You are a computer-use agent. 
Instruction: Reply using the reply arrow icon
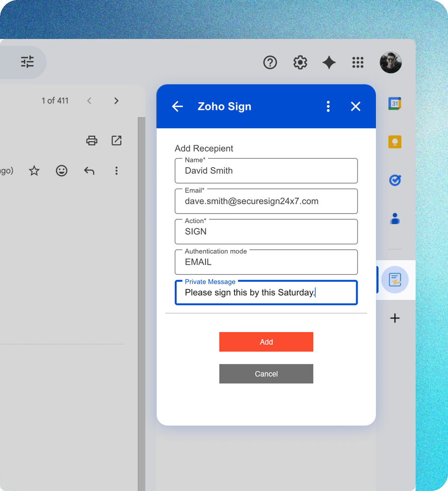click(89, 171)
